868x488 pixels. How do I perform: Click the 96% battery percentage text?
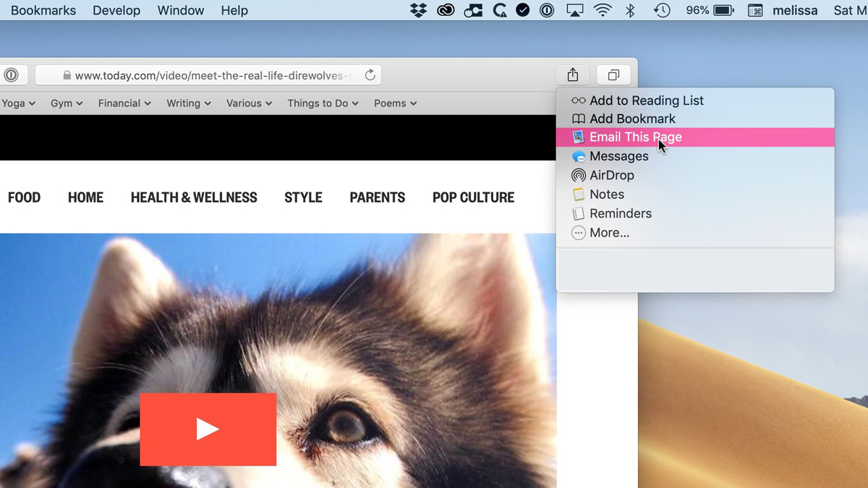click(x=697, y=10)
